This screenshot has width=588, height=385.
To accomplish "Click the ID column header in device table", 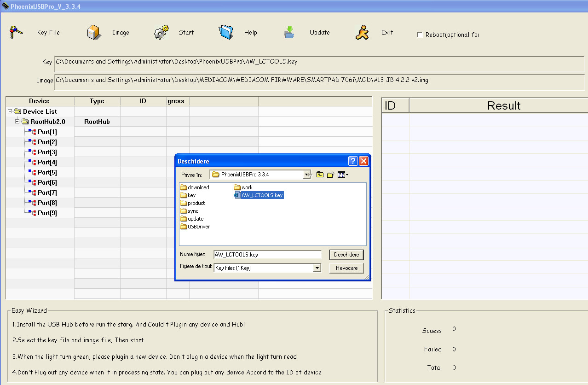I will [x=143, y=101].
